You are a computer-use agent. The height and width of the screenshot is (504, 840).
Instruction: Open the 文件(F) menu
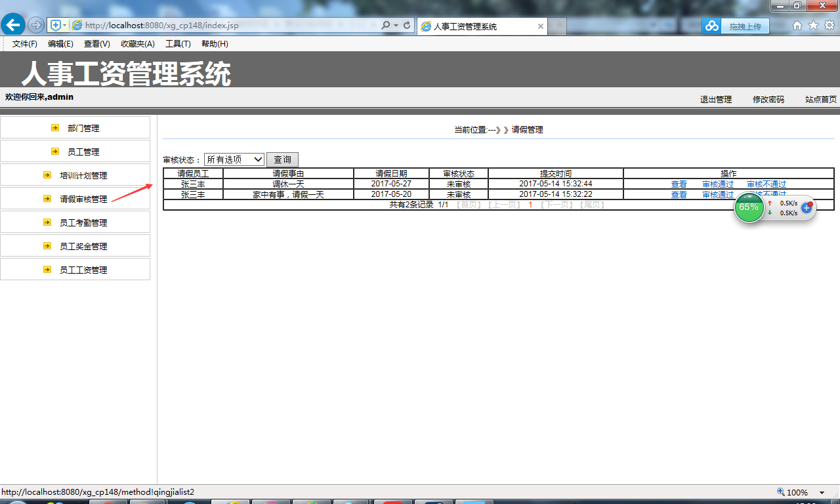pyautogui.click(x=25, y=44)
